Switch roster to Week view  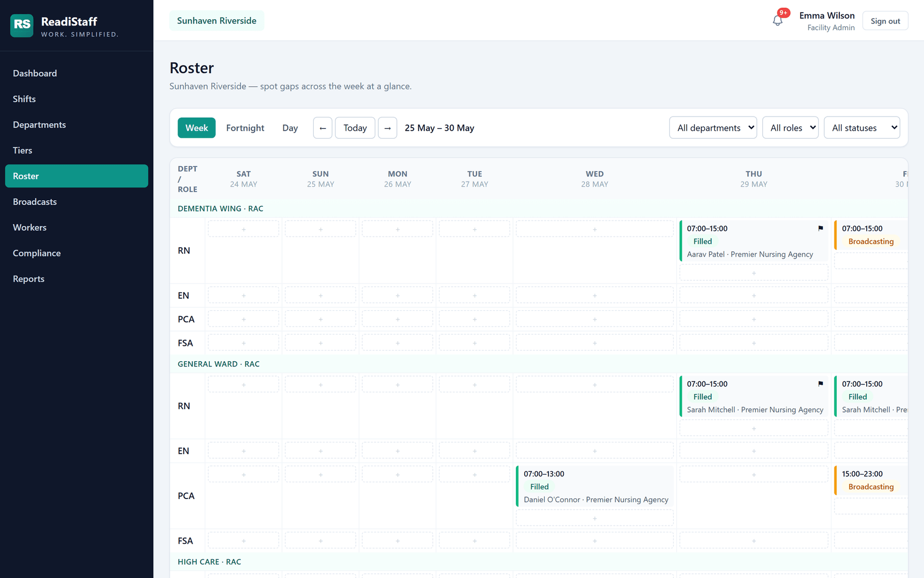pos(196,128)
